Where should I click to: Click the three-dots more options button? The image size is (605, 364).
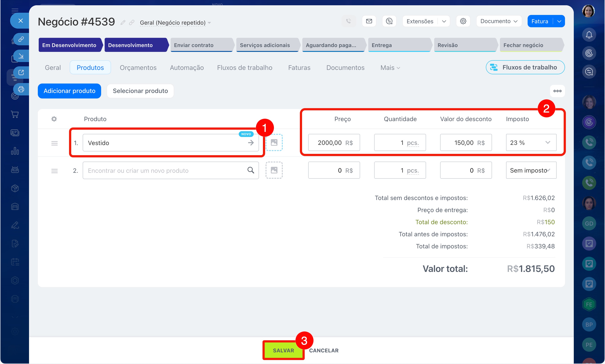pos(557,91)
